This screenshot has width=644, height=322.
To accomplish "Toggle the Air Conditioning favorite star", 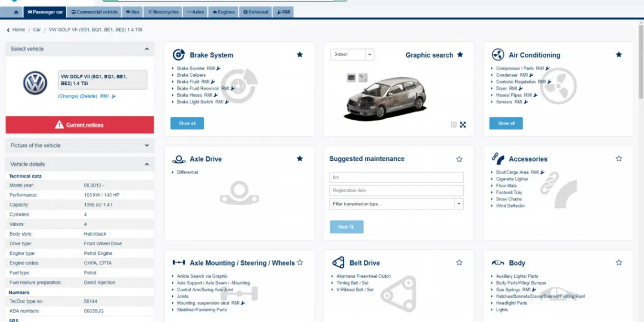I will tap(619, 55).
